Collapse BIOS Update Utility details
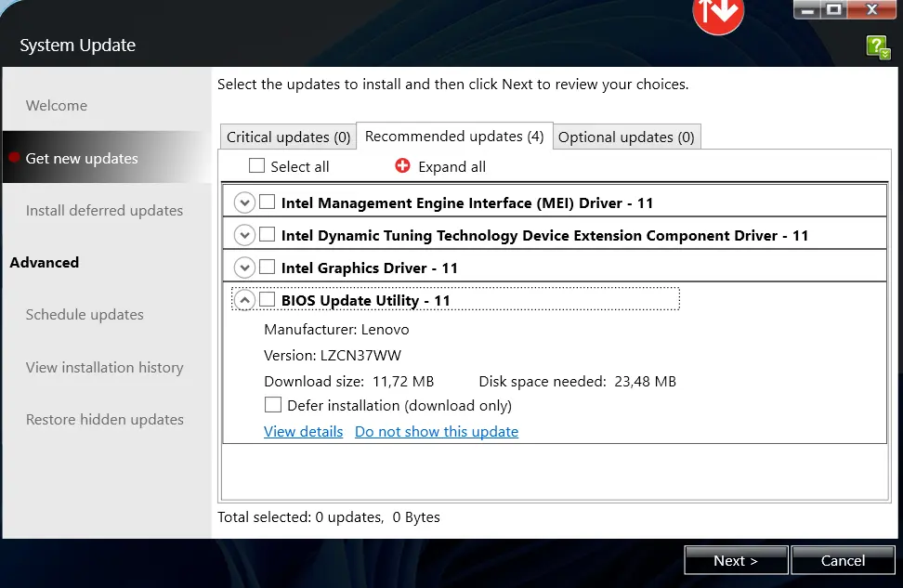This screenshot has height=588, width=903. pos(244,300)
